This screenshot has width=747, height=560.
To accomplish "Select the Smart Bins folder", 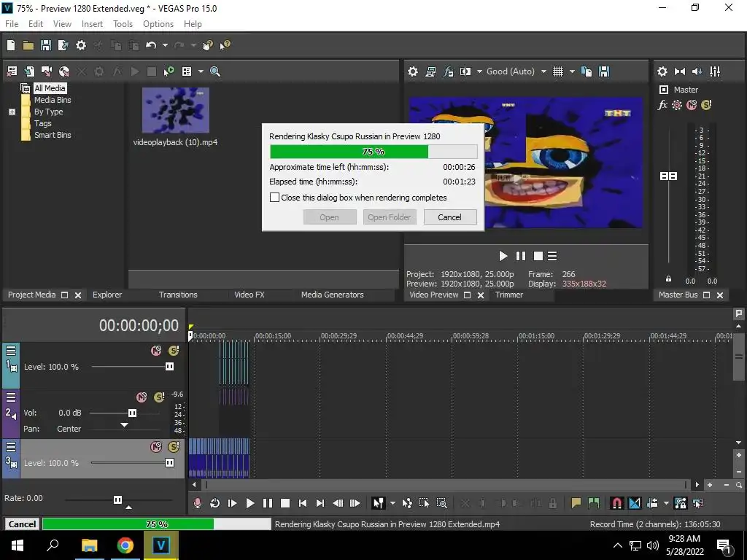I will click(53, 135).
